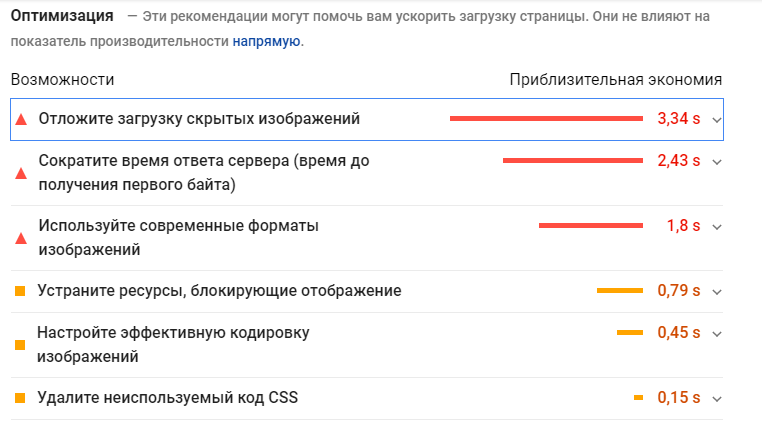The height and width of the screenshot is (433, 762).
Task: Open 'Удалите неиспользуемый код CSS' audit
Action: point(168,398)
